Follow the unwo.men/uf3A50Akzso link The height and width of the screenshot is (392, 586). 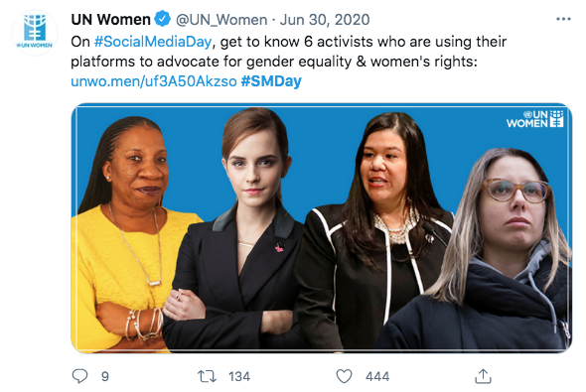[x=154, y=81]
